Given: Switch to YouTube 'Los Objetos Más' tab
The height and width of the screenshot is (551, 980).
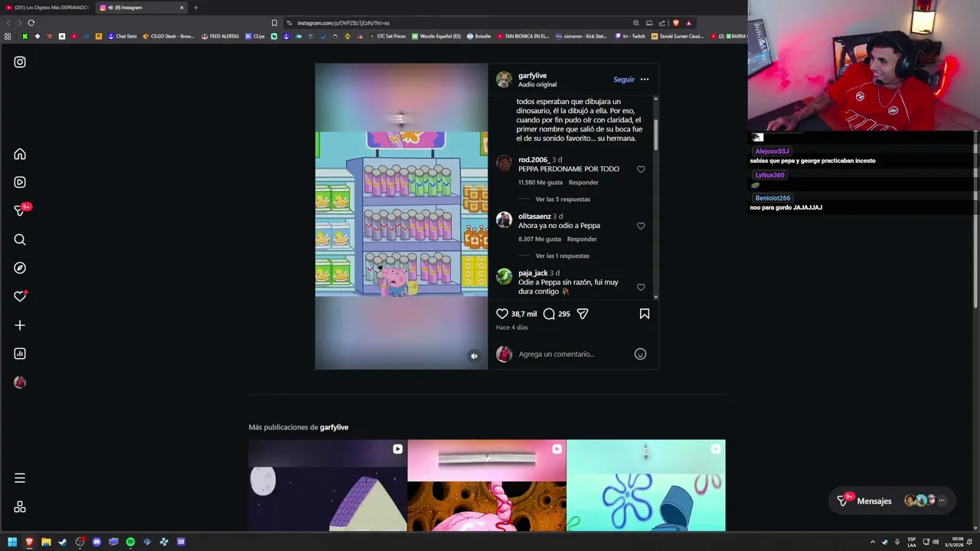Looking at the screenshot, I should point(47,8).
